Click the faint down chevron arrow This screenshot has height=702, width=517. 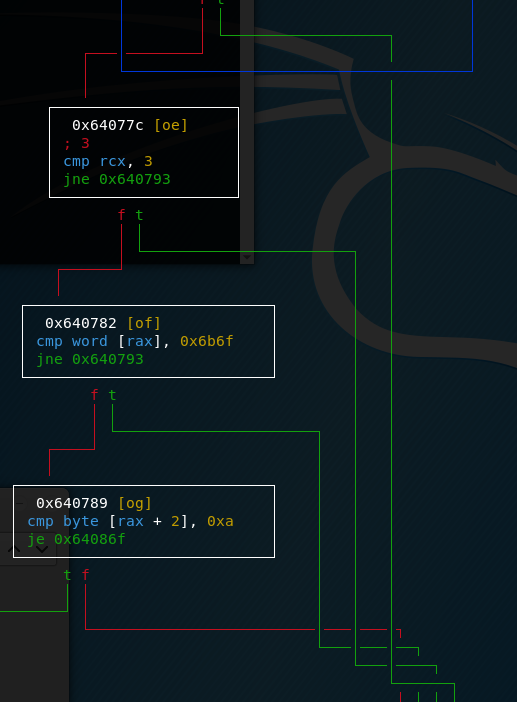[x=42, y=549]
